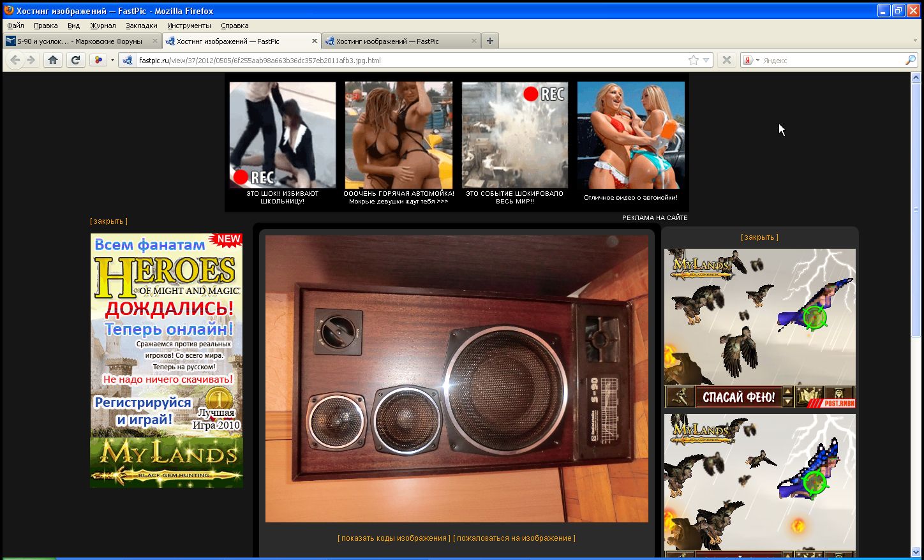Image resolution: width=924 pixels, height=560 pixels.
Task: Click in the Yandex search field
Action: tap(830, 61)
